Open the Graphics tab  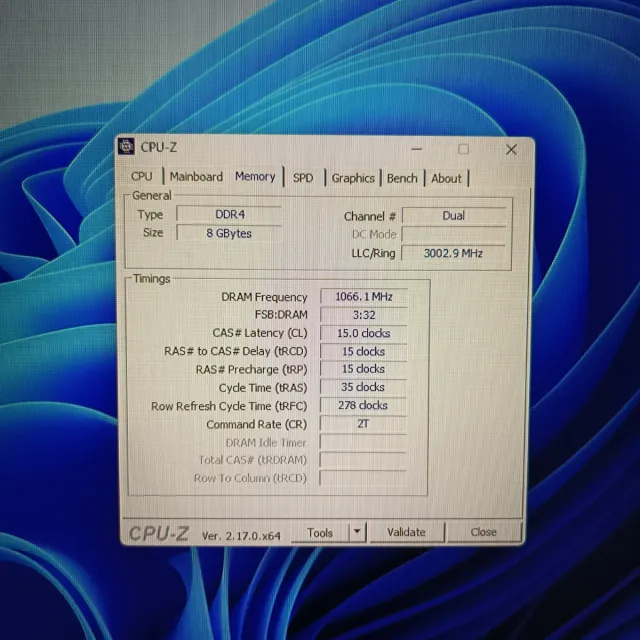[x=353, y=178]
